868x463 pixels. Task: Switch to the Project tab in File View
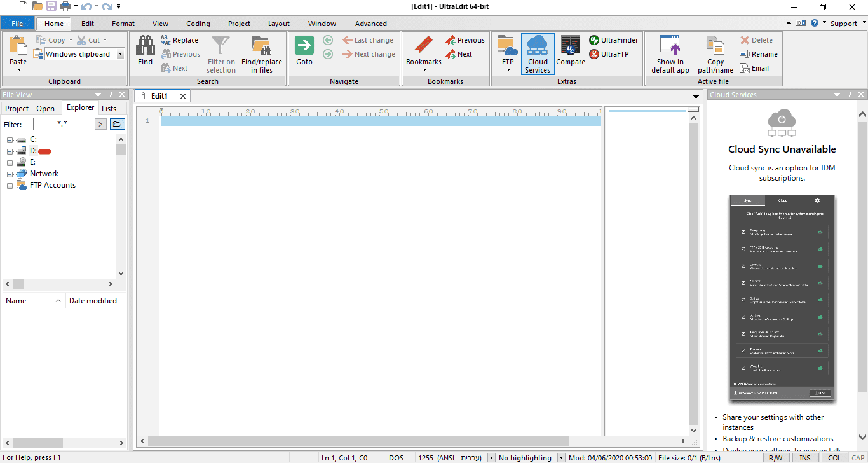tap(17, 109)
